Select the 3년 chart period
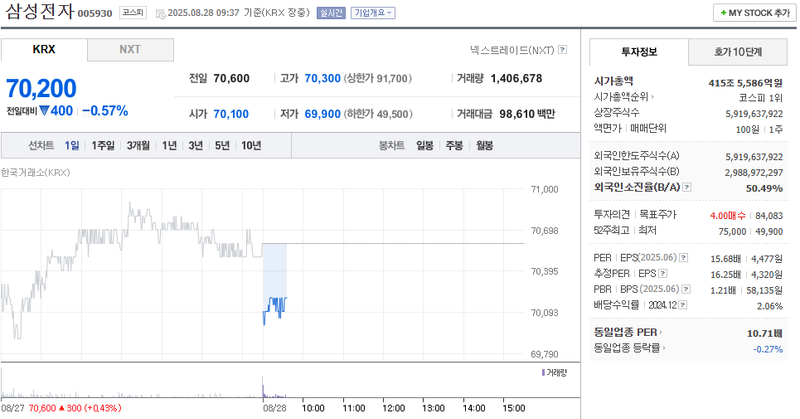This screenshot has height=419, width=800. (x=196, y=145)
